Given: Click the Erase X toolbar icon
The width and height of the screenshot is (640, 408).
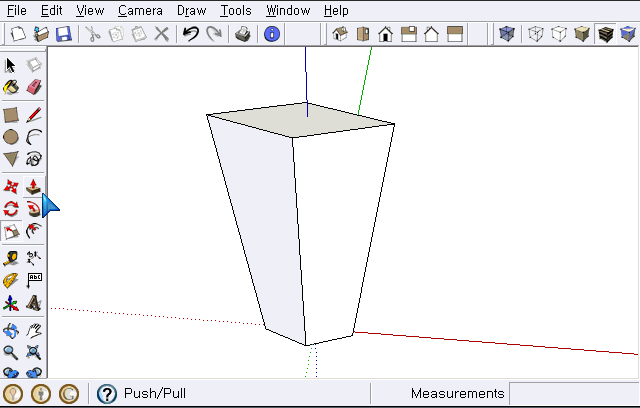Looking at the screenshot, I should tap(162, 34).
